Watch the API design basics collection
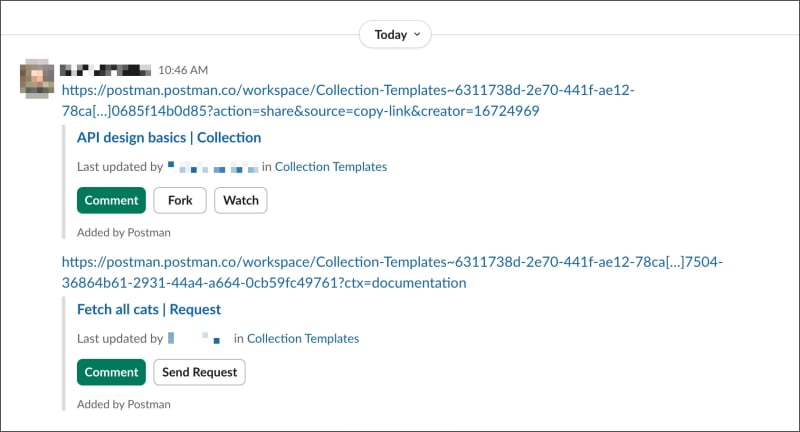This screenshot has height=432, width=800. coord(241,200)
